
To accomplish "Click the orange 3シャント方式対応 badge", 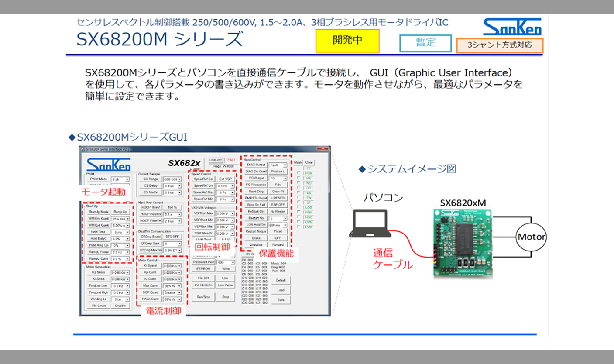I will pyautogui.click(x=499, y=45).
